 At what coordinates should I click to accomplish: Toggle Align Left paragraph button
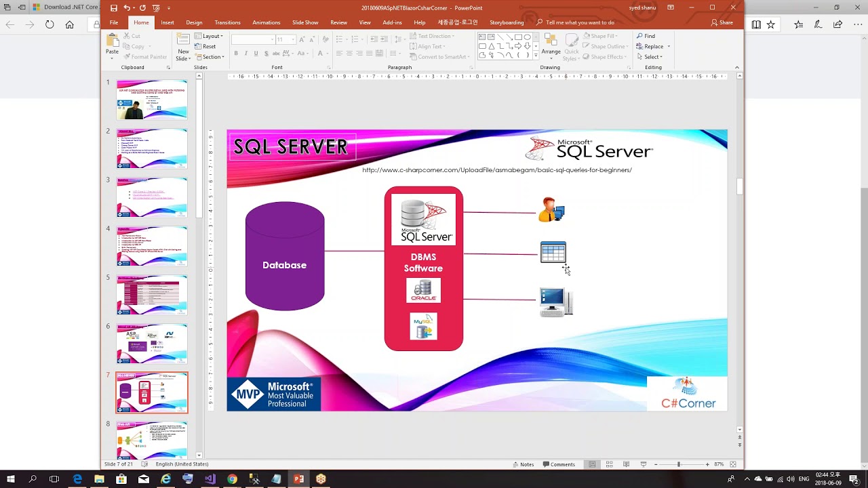coord(339,53)
